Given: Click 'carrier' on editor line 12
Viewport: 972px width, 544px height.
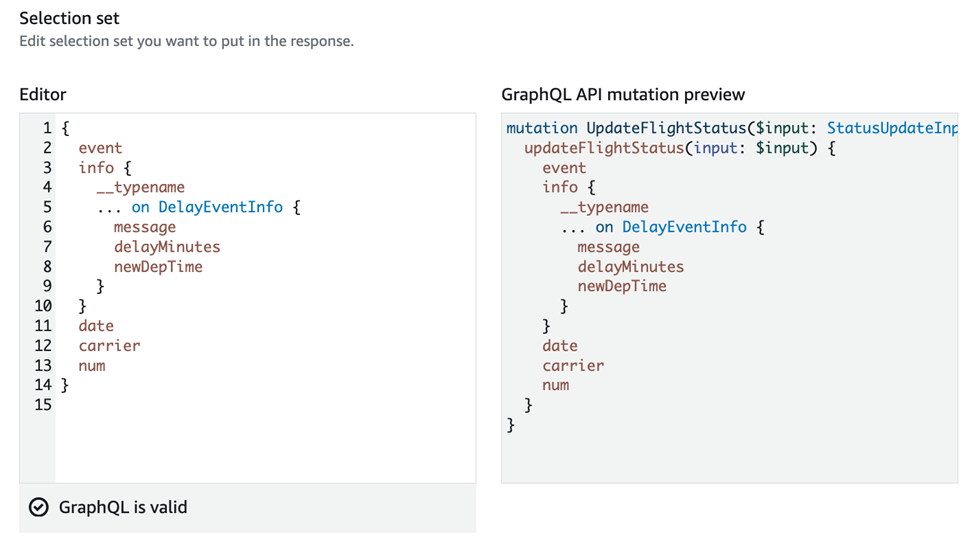Looking at the screenshot, I should click(x=109, y=346).
